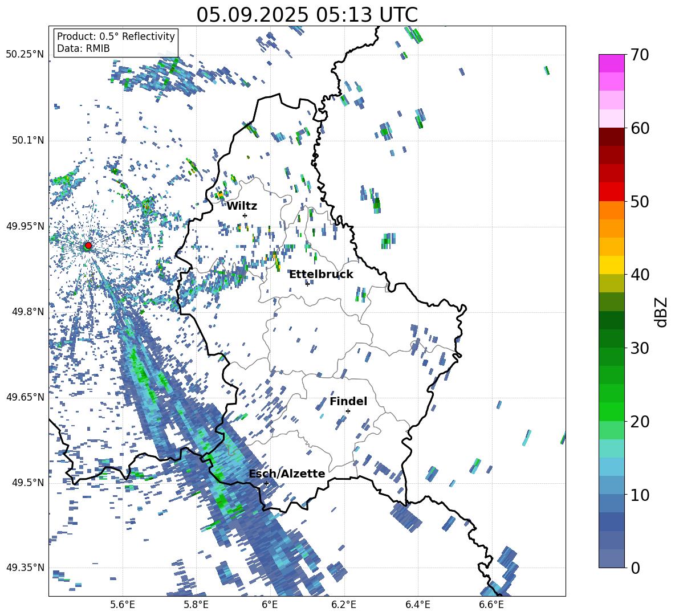675x616 pixels.
Task: Click the 50.25°N latitude label
Action: [x=25, y=54]
